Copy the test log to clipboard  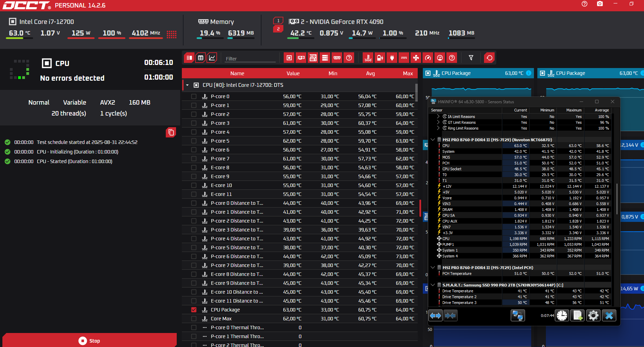click(x=171, y=132)
